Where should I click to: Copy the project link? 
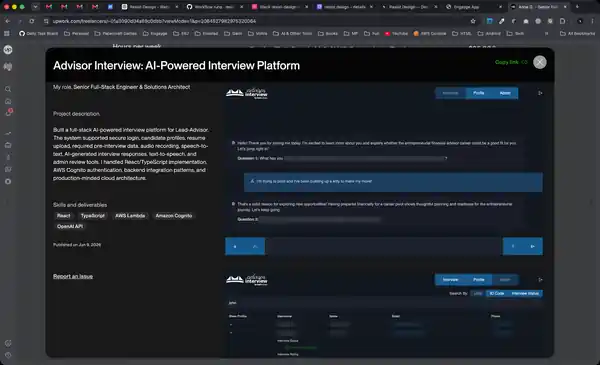(511, 62)
